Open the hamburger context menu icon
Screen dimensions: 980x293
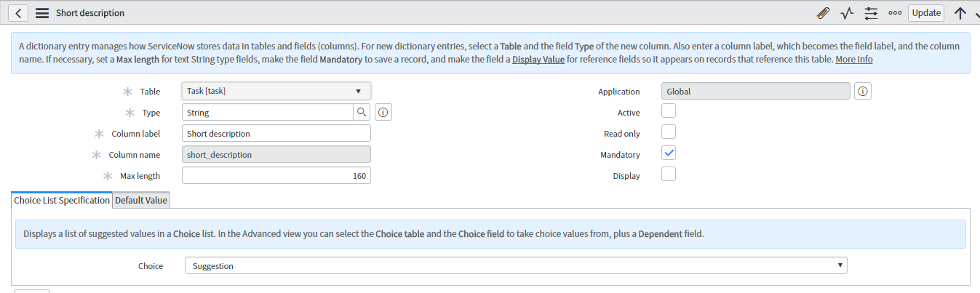pyautogui.click(x=42, y=13)
